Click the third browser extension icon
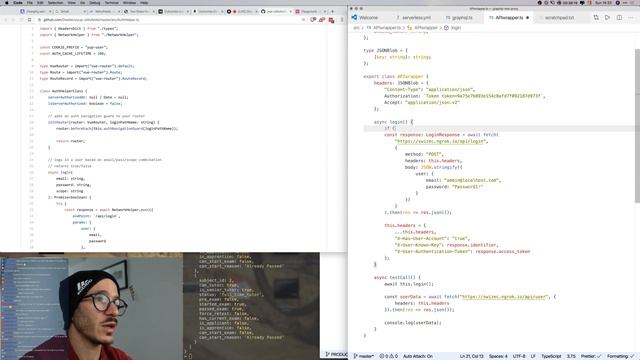 (x=331, y=20)
